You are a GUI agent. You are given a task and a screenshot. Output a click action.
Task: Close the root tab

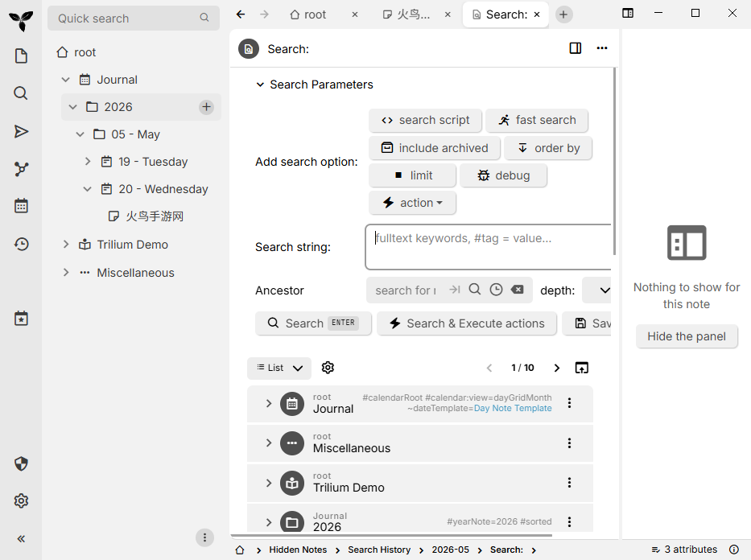click(x=355, y=14)
